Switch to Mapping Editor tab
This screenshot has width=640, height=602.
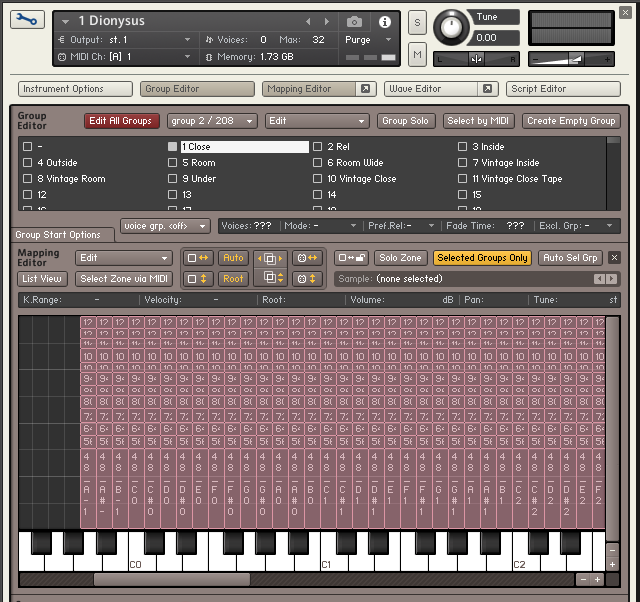pyautogui.click(x=309, y=89)
